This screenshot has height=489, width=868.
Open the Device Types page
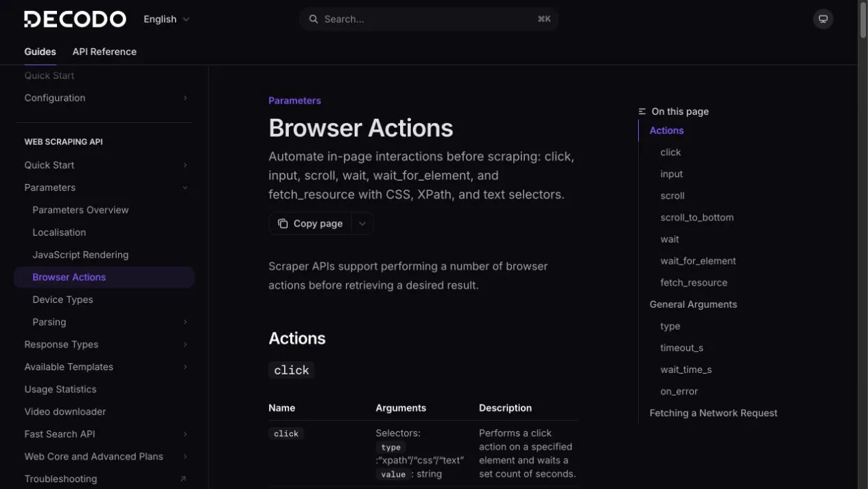coord(62,299)
